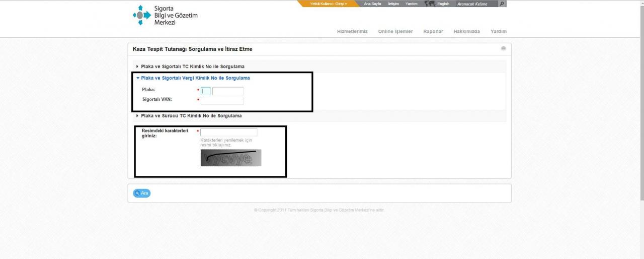Open the İletişim link in top bar
The image size is (644, 259).
tap(393, 4)
